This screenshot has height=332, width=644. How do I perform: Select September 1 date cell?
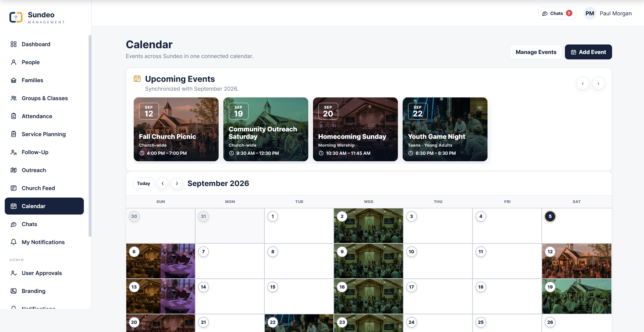click(x=299, y=226)
